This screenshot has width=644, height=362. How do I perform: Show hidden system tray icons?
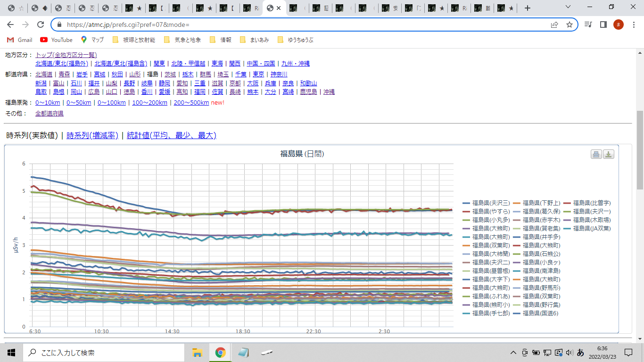pyautogui.click(x=513, y=353)
